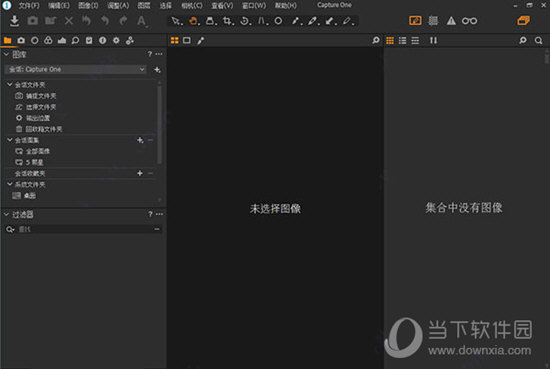The height and width of the screenshot is (369, 550).
Task: Click the letter A auto adjust icon
Action: [x=141, y=21]
